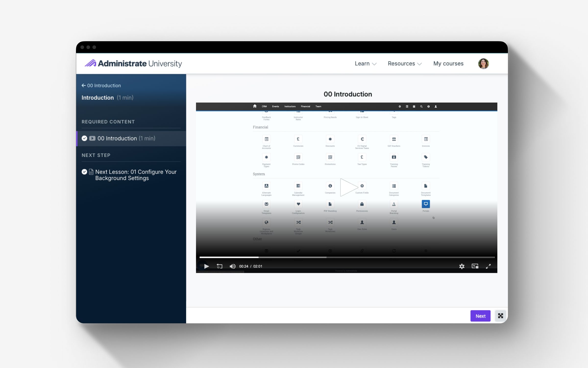
Task: Click the Instructors menu in video
Action: (290, 106)
